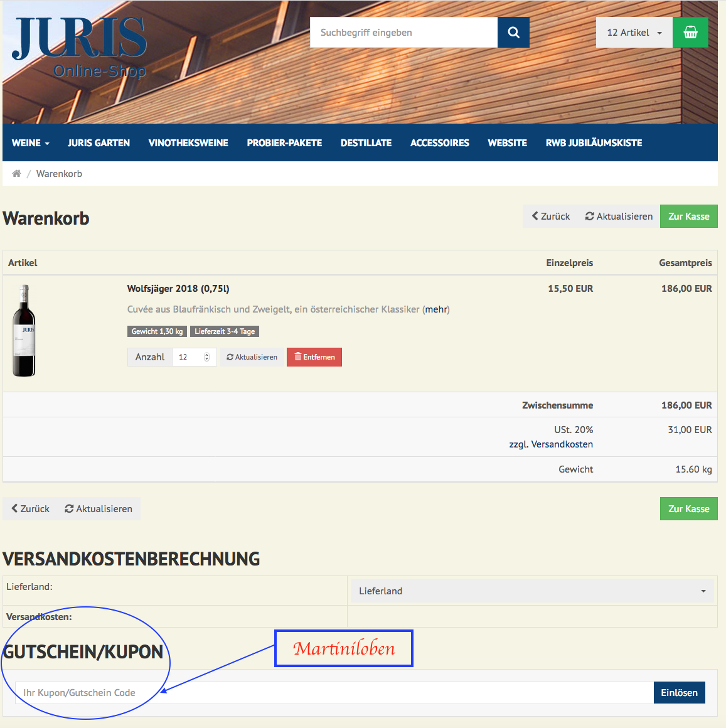Image resolution: width=726 pixels, height=728 pixels.
Task: Click the 'mehr' link in the description
Action: tap(436, 309)
